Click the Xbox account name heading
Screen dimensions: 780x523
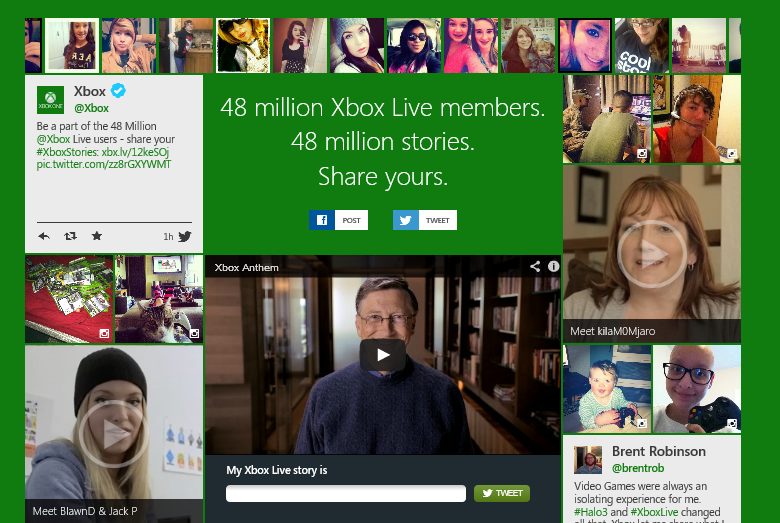tap(90, 91)
